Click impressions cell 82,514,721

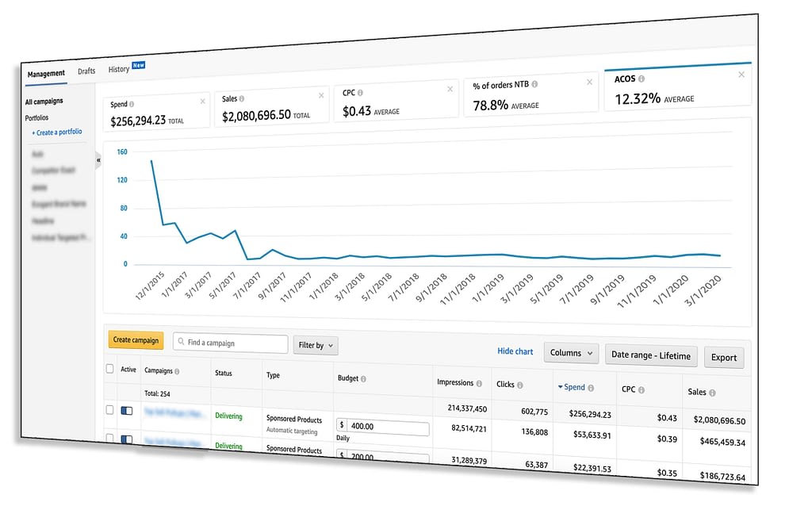point(469,428)
